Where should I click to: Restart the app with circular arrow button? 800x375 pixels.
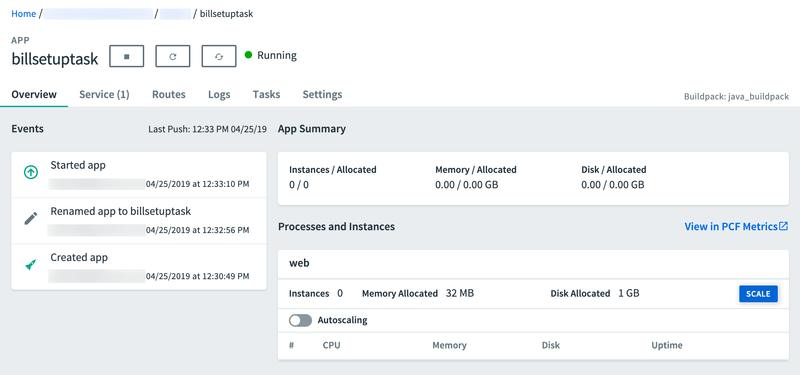(x=172, y=56)
